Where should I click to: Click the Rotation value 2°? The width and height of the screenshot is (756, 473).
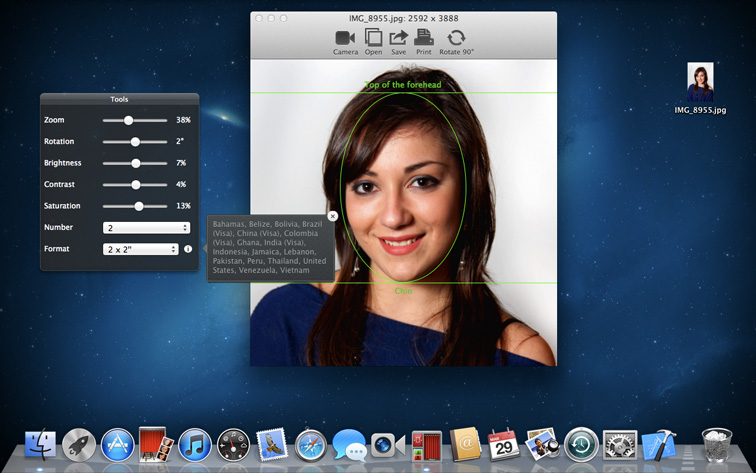pos(180,141)
